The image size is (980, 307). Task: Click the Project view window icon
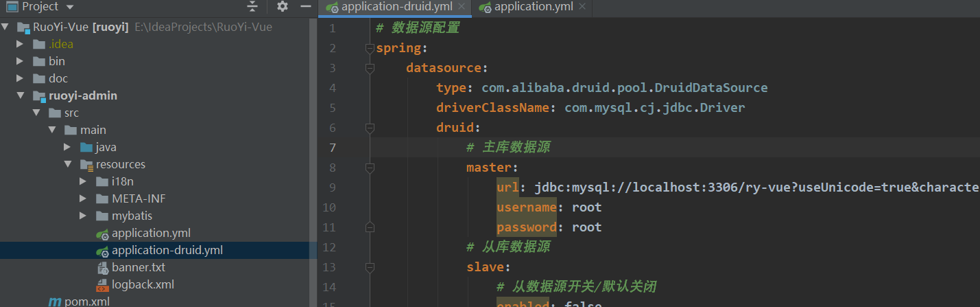pos(12,7)
